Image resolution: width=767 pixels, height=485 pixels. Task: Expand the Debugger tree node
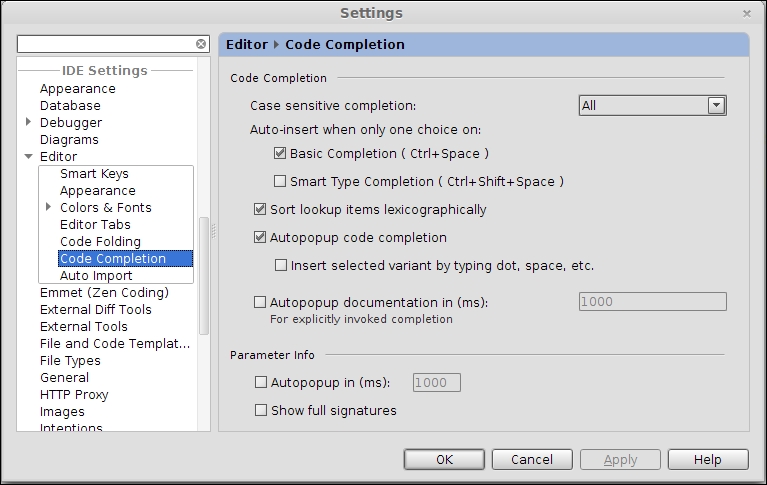(x=29, y=122)
